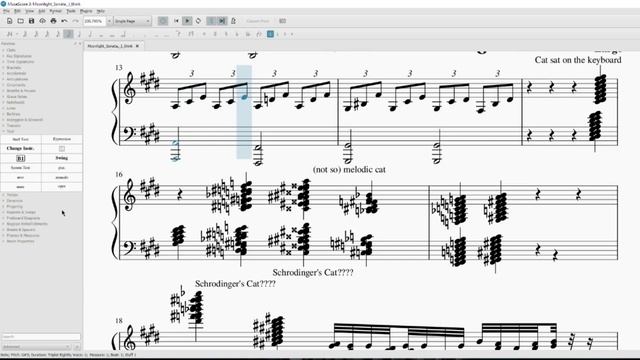Click the palette search field
The width and height of the screenshot is (640, 360).
(41, 337)
